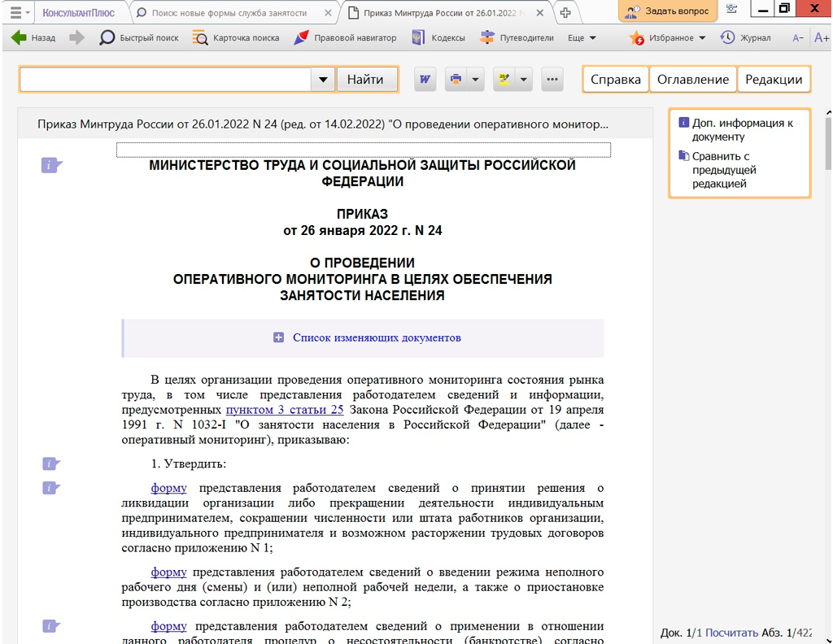
Task: Click info icon beside the liquidation form paragraph
Action: pos(51,488)
